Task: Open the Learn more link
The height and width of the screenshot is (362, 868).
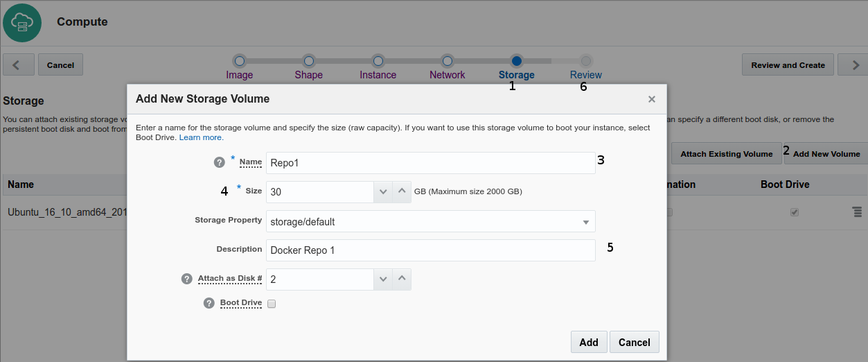Action: pyautogui.click(x=201, y=137)
